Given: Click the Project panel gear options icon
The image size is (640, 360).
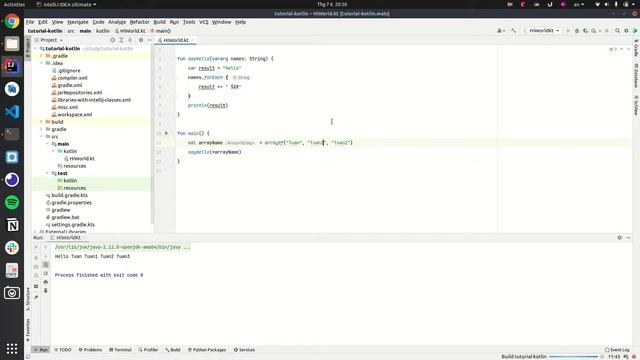Looking at the screenshot, I should [141, 40].
